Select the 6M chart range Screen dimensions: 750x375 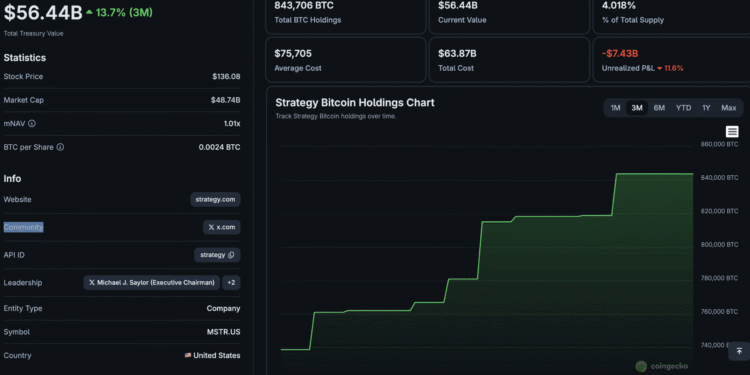(x=659, y=108)
